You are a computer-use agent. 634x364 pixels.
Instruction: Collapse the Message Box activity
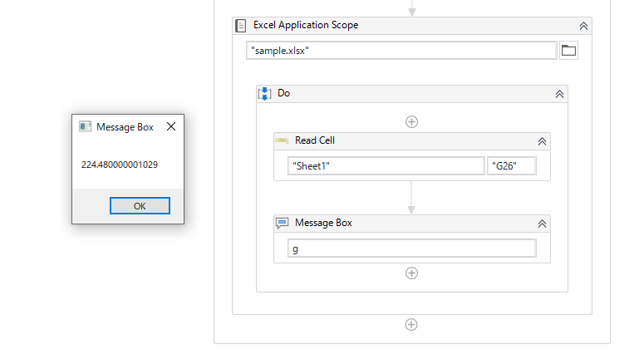tap(542, 224)
